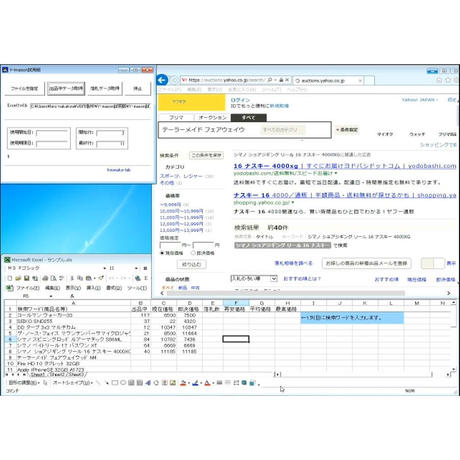Open the ファイル menu in Excel
The image size is (460, 460).
pos(27,288)
